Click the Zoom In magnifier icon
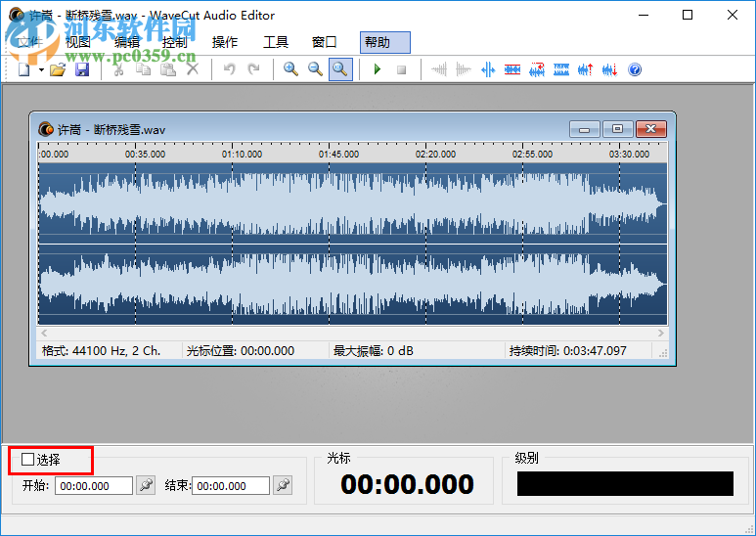Image resolution: width=756 pixels, height=536 pixels. (x=290, y=69)
